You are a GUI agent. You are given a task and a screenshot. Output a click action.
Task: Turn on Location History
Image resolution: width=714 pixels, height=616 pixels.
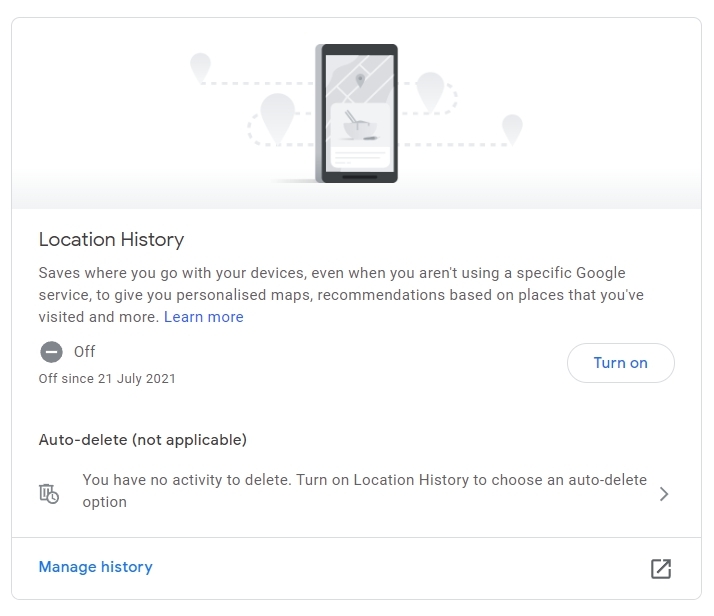[x=620, y=363]
